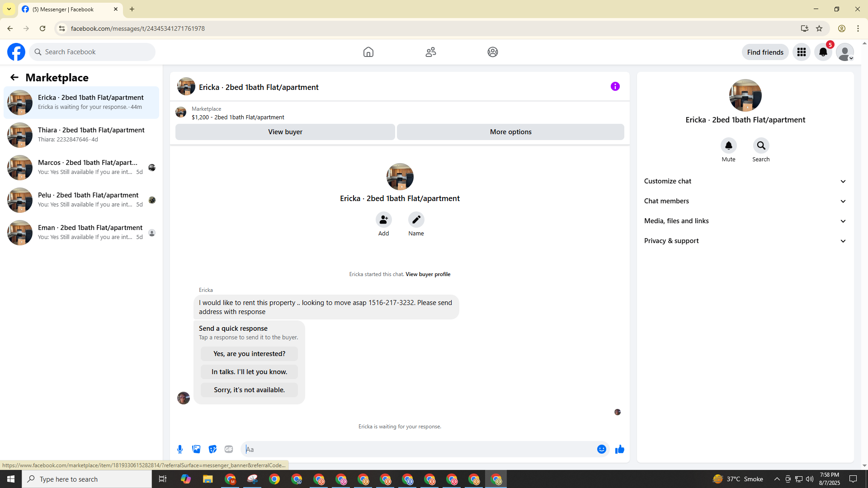Choose a GIF in the composer

[229, 449]
